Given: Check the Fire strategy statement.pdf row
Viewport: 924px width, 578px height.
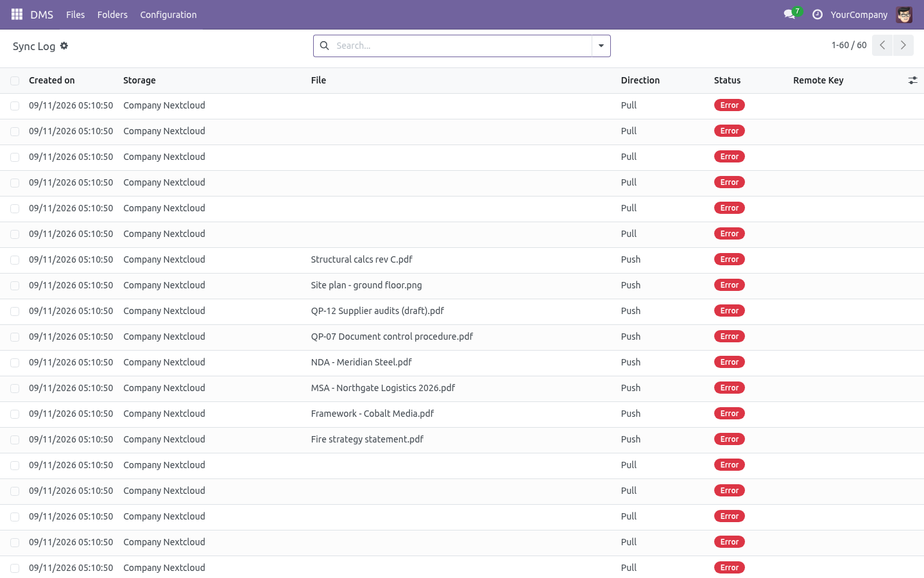Looking at the screenshot, I should click(15, 440).
